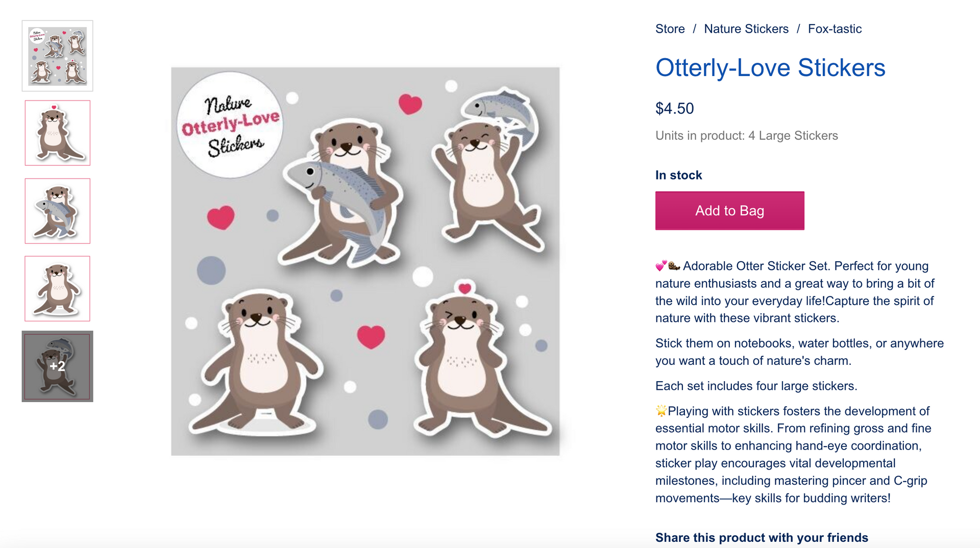This screenshot has width=980, height=548.
Task: Click the +2 thumbnail to reveal more photos
Action: [x=57, y=366]
